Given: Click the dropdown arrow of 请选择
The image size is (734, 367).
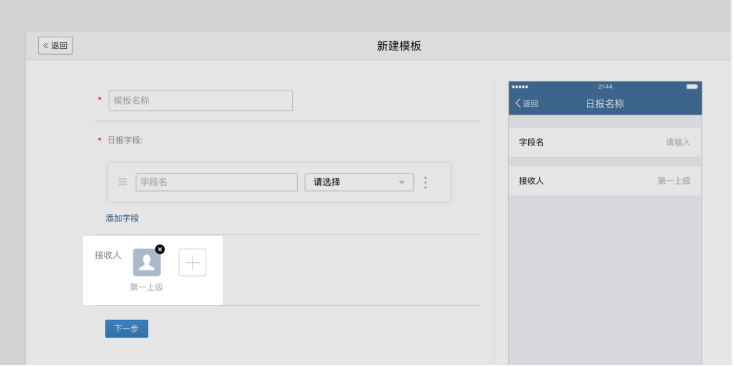Looking at the screenshot, I should (401, 182).
